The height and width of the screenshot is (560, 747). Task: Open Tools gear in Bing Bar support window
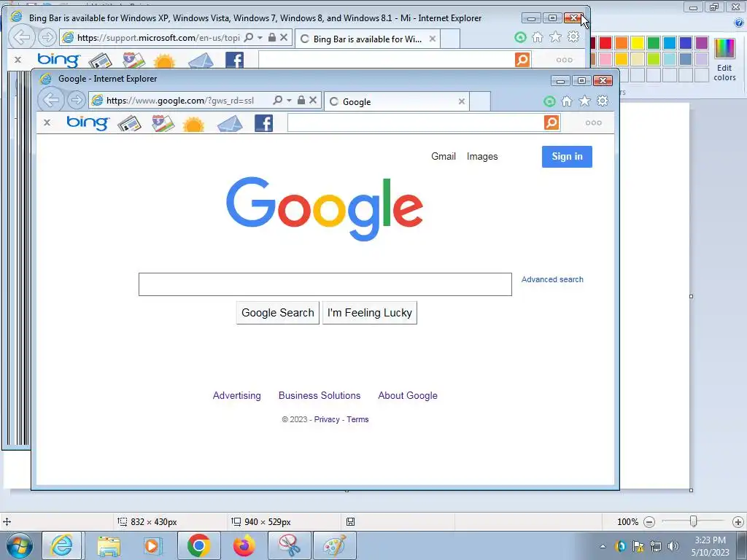(x=573, y=36)
